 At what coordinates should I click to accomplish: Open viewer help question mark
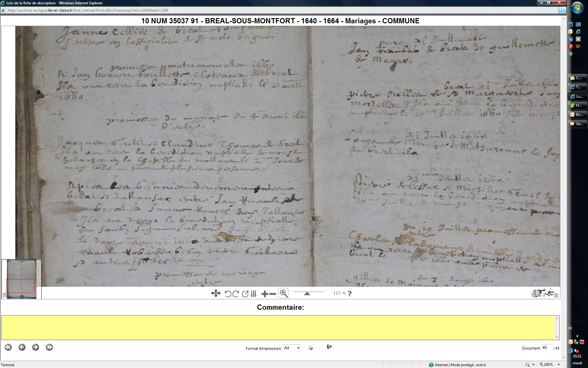point(350,293)
